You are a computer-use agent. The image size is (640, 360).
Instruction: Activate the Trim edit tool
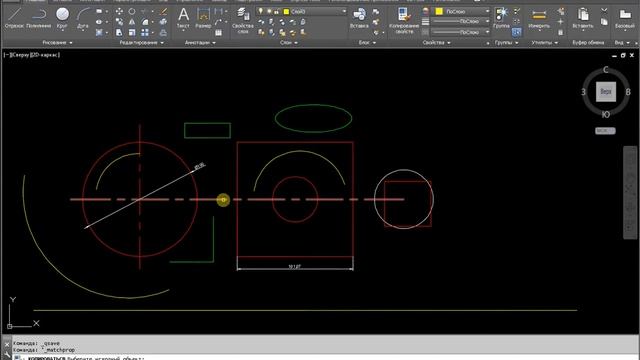click(144, 11)
